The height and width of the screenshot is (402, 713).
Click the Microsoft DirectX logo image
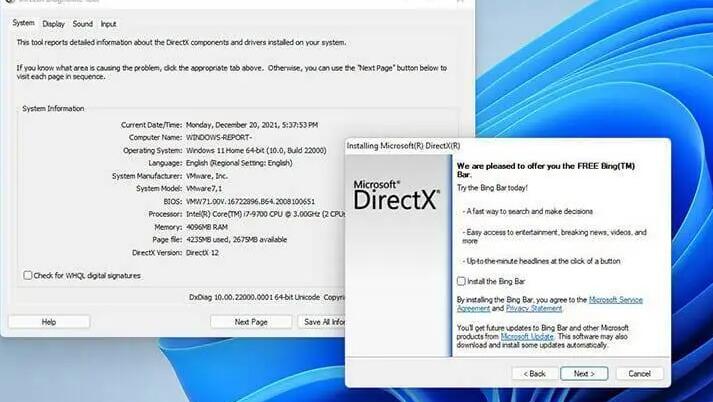(x=397, y=196)
